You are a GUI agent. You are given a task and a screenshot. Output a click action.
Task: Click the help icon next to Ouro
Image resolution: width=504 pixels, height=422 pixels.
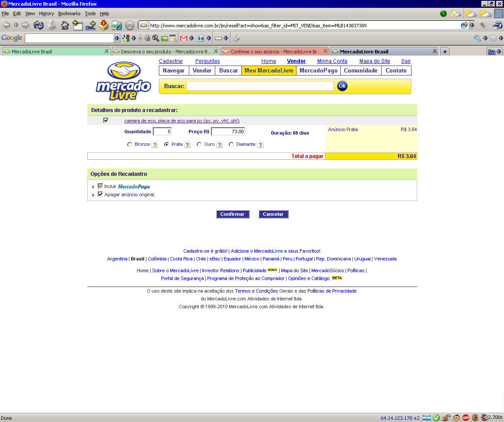[x=219, y=145]
